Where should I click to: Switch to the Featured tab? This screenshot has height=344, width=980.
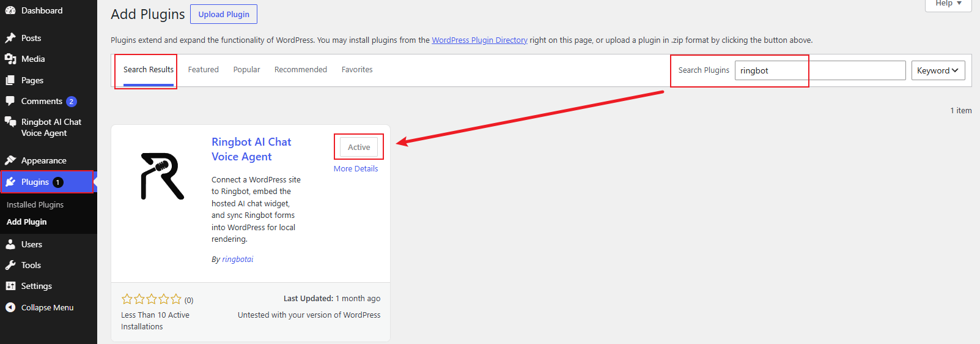coord(203,70)
